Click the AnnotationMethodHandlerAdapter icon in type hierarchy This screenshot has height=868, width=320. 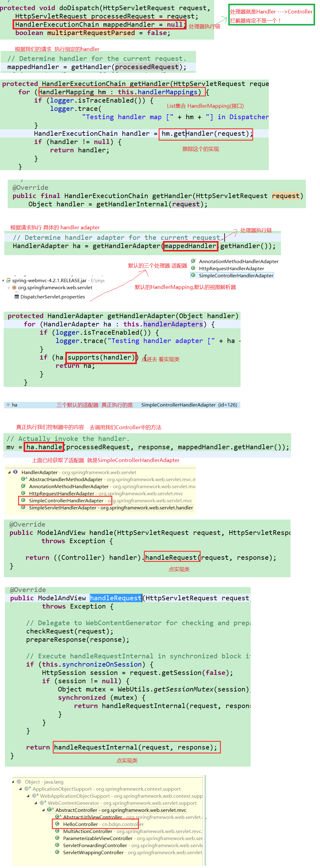pyautogui.click(x=24, y=486)
